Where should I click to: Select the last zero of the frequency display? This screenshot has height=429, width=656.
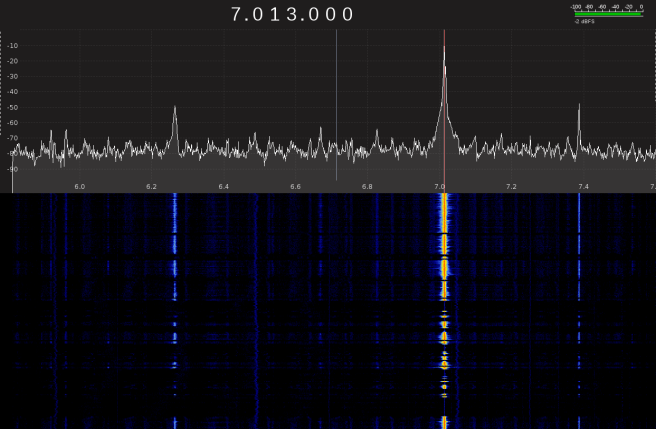pyautogui.click(x=347, y=14)
